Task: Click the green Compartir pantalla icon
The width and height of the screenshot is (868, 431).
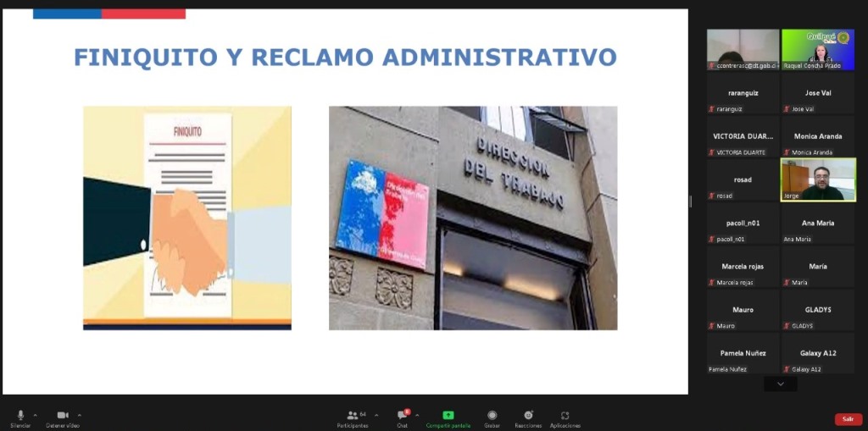Action: 448,416
